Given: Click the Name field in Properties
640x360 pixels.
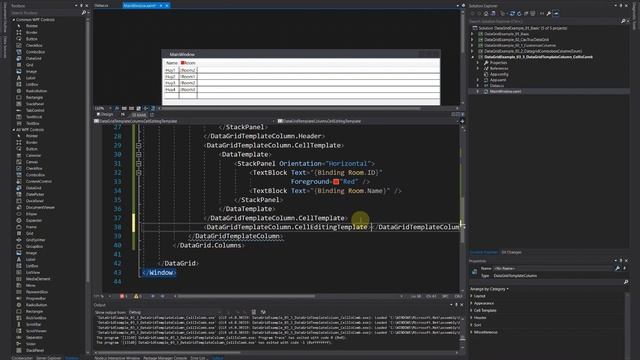Looking at the screenshot, I should point(553,268).
